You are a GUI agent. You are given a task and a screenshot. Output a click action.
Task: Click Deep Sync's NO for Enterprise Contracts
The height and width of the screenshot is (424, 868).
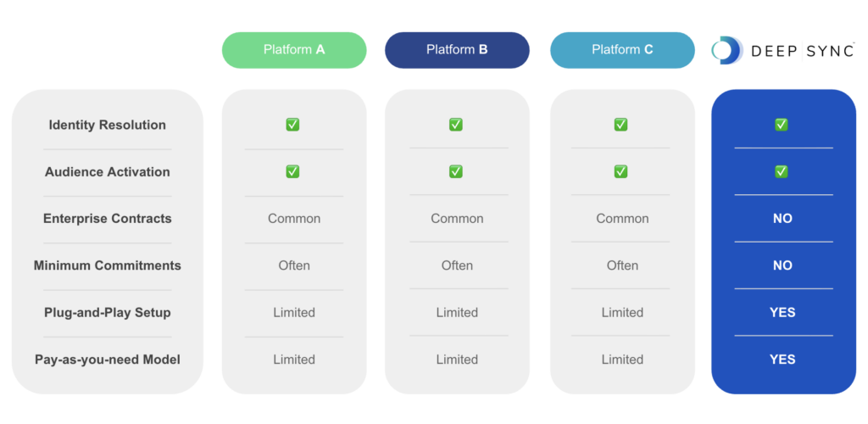[782, 219]
